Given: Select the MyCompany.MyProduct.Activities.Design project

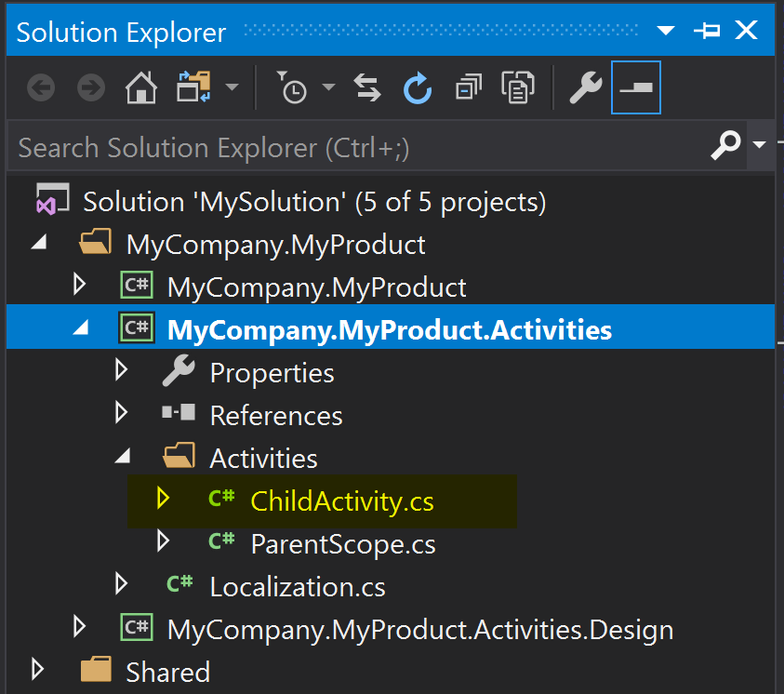Looking at the screenshot, I should 419,629.
